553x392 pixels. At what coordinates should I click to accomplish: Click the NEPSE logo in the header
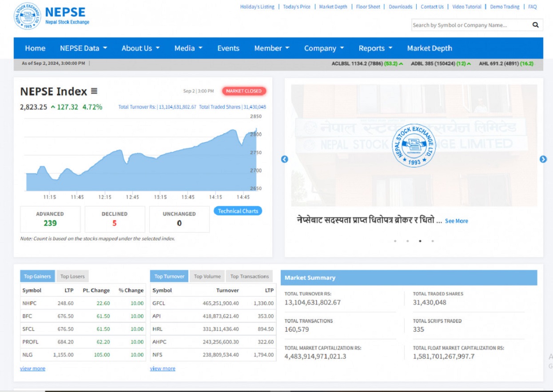(x=28, y=16)
